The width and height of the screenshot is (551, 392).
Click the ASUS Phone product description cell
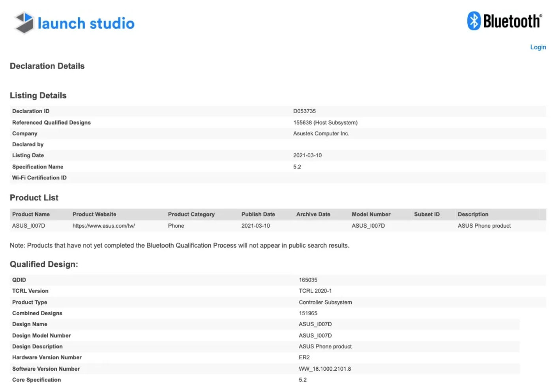click(484, 226)
